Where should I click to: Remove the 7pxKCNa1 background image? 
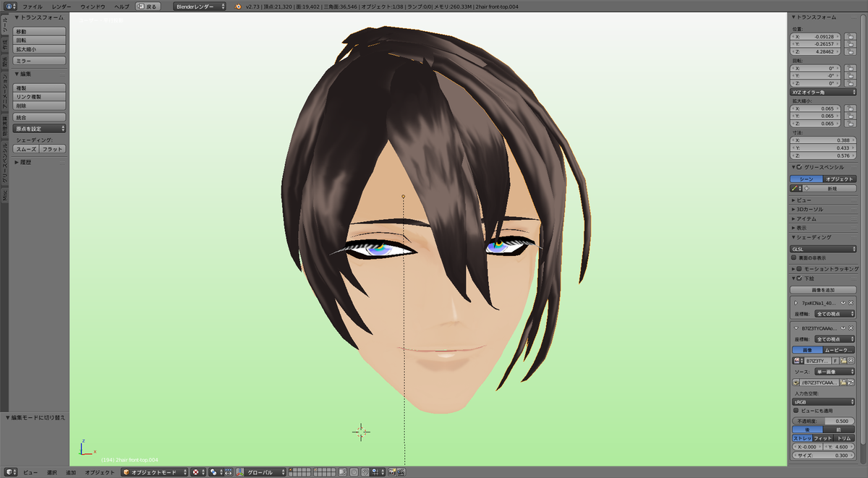(851, 303)
